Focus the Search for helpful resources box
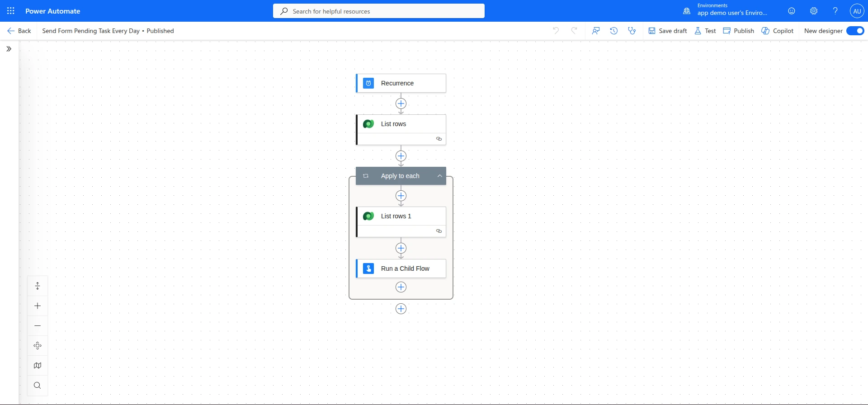 [x=379, y=11]
